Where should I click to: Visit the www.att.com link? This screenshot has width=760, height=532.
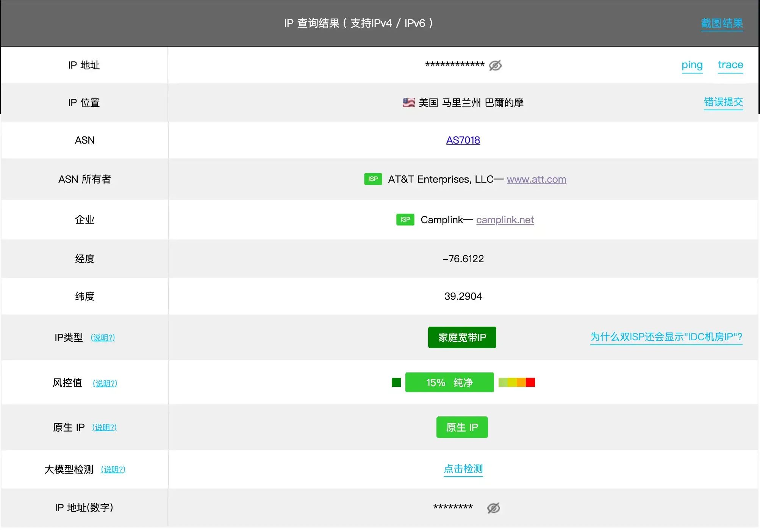[x=536, y=179]
